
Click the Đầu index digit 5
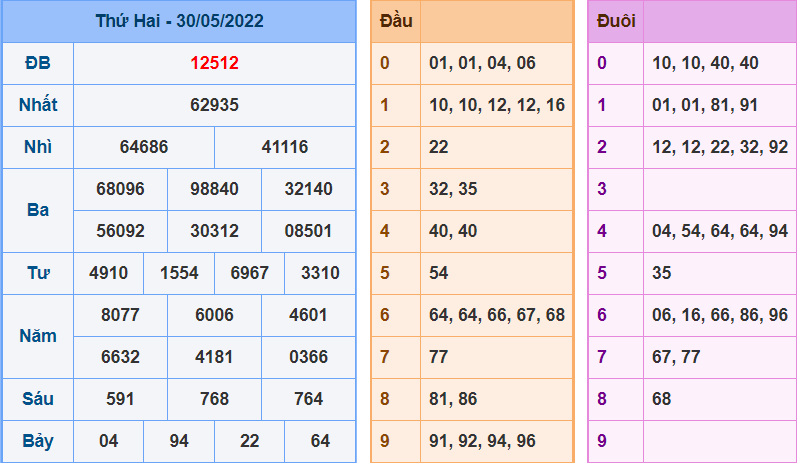coord(385,273)
